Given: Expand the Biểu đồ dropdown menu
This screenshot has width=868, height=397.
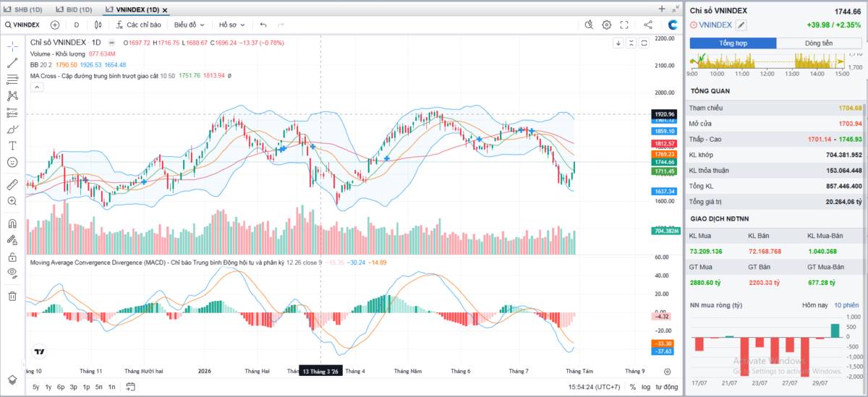Looking at the screenshot, I should coord(190,25).
